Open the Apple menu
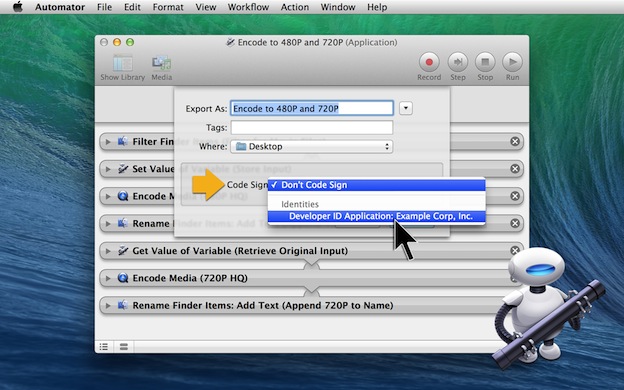The image size is (624, 390). [x=18, y=7]
